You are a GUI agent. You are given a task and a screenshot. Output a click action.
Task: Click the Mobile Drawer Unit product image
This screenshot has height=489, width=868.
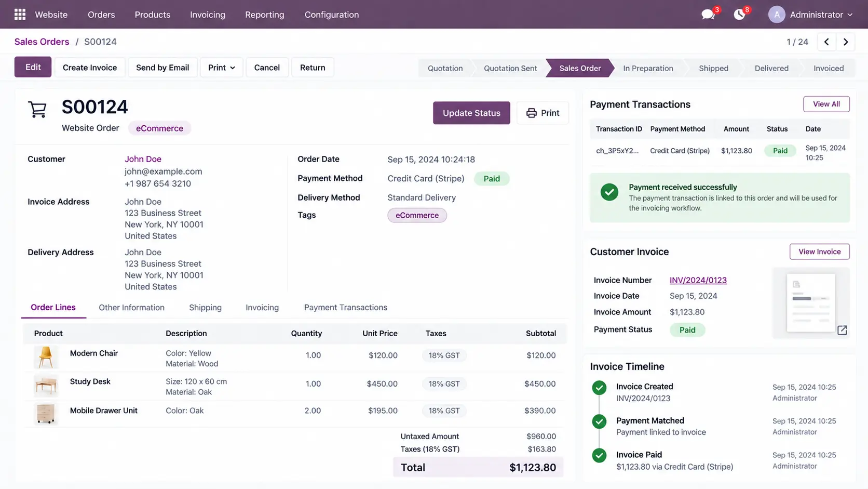[46, 414]
